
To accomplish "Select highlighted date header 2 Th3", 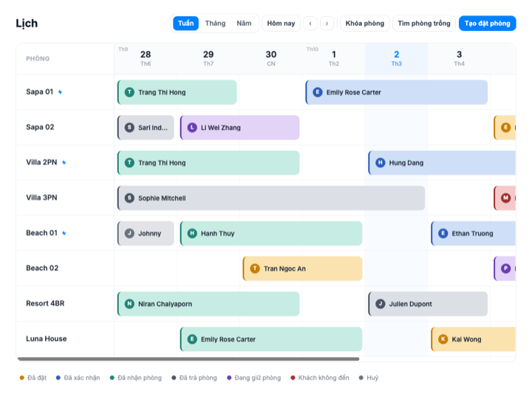I will coord(396,58).
